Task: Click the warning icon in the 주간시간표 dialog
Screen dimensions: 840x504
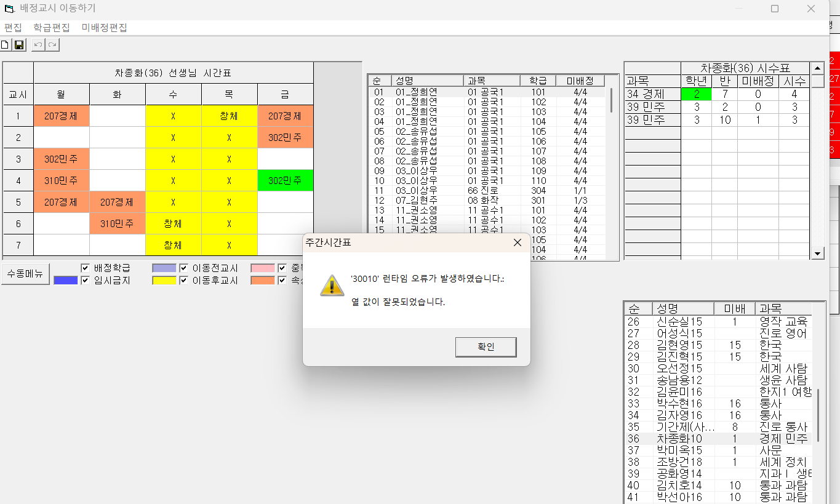Action: click(x=332, y=286)
